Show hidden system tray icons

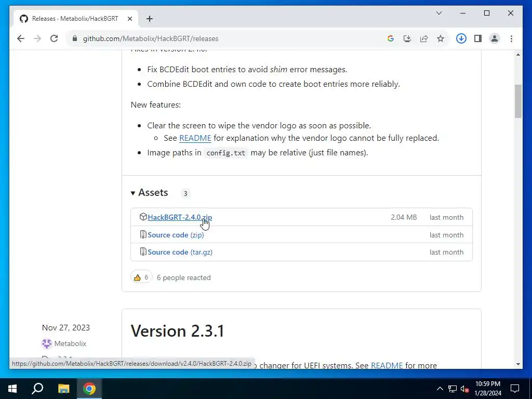pyautogui.click(x=440, y=389)
